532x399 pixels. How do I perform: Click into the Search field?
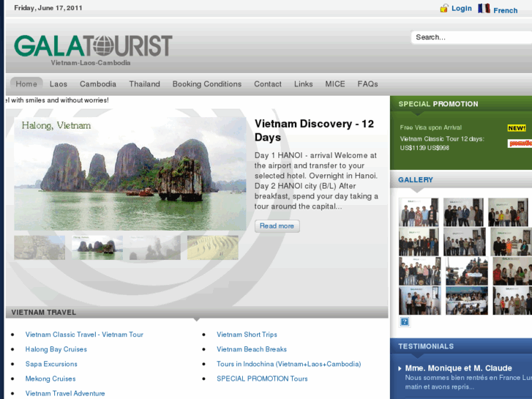(x=471, y=37)
